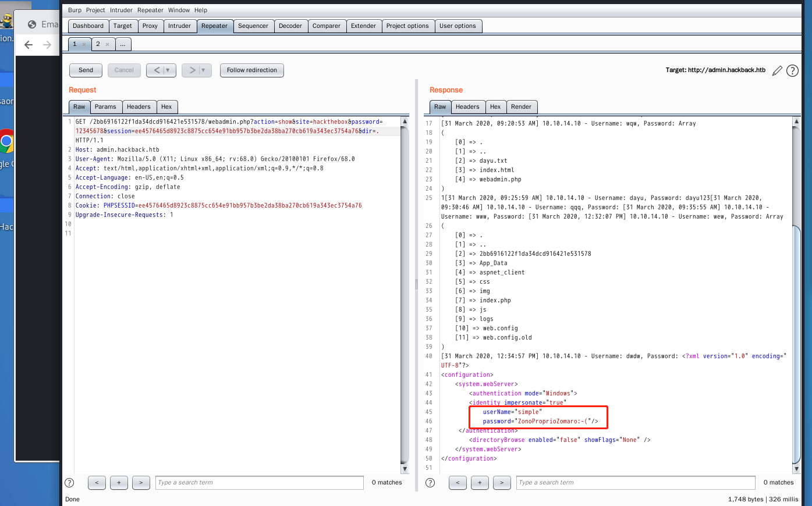Switch to the Decoder tab
The width and height of the screenshot is (812, 506).
pyautogui.click(x=290, y=26)
